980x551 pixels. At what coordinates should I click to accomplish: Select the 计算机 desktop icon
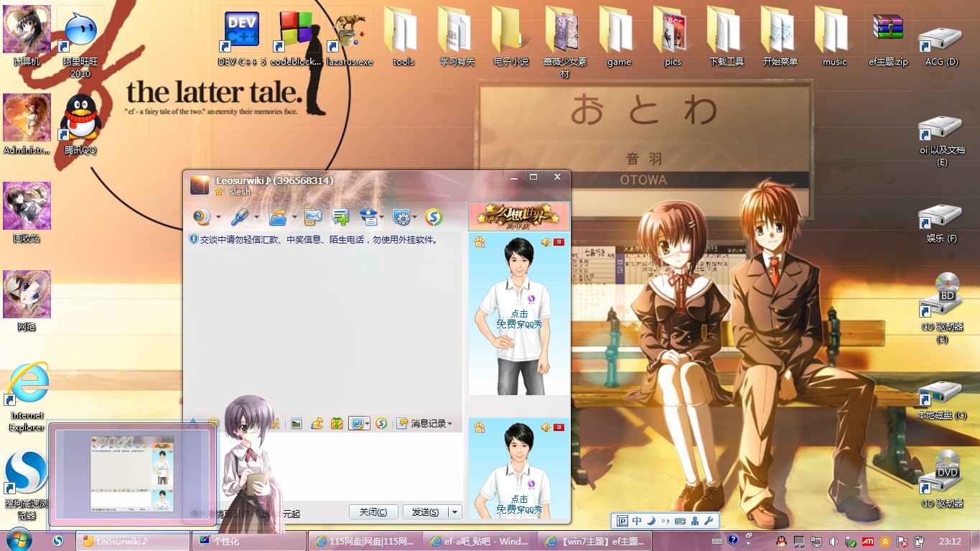coord(27,36)
